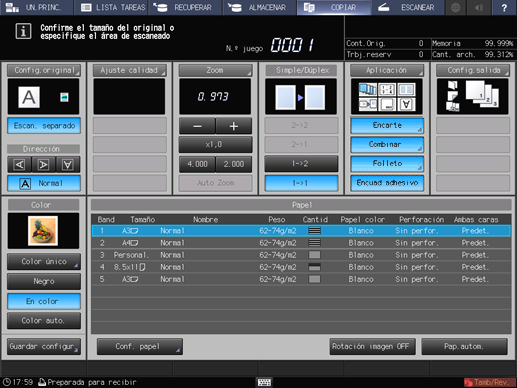Select Color auto. mode

(x=44, y=321)
